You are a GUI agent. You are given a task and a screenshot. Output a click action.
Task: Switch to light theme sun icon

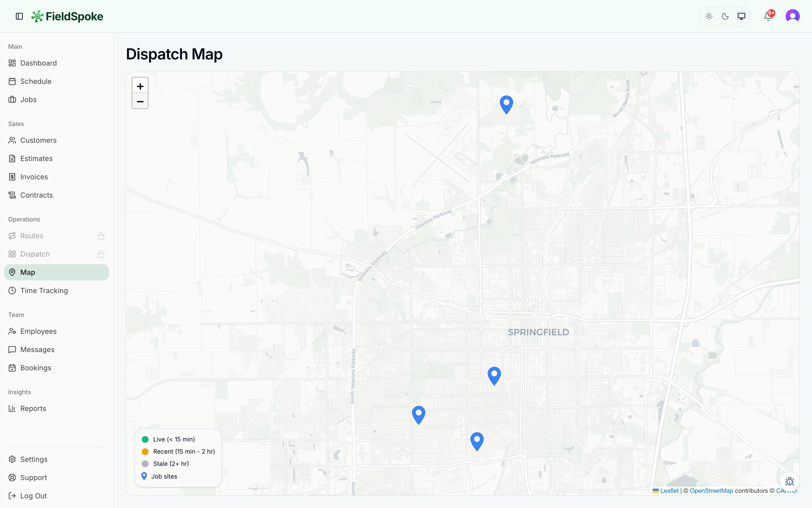click(x=709, y=16)
